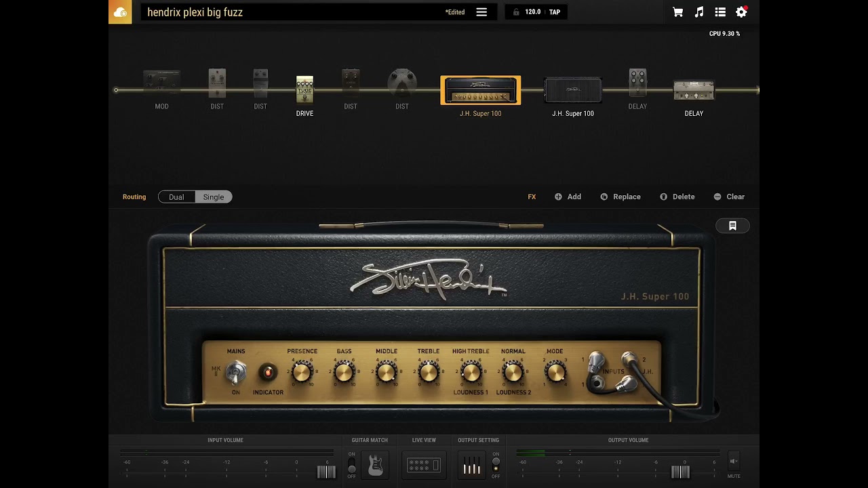Image resolution: width=868 pixels, height=488 pixels.
Task: Click the Clear FX button
Action: pos(729,197)
